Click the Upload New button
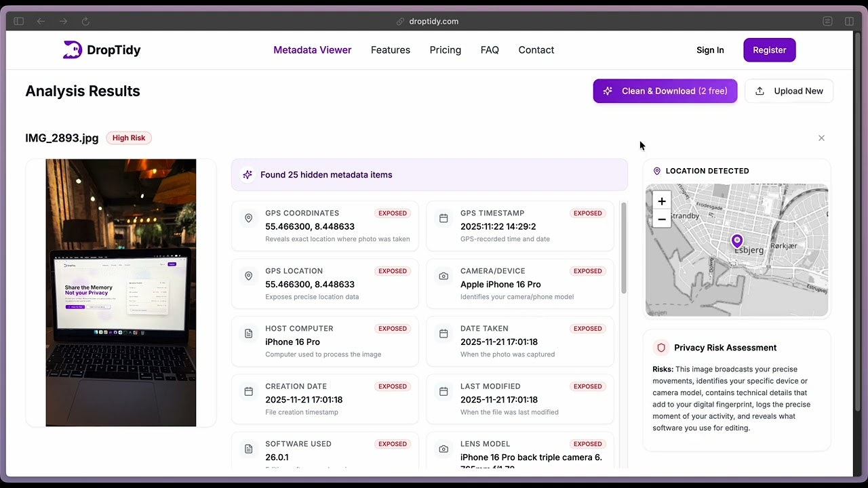Screen dimensions: 868x488 coord(789,91)
